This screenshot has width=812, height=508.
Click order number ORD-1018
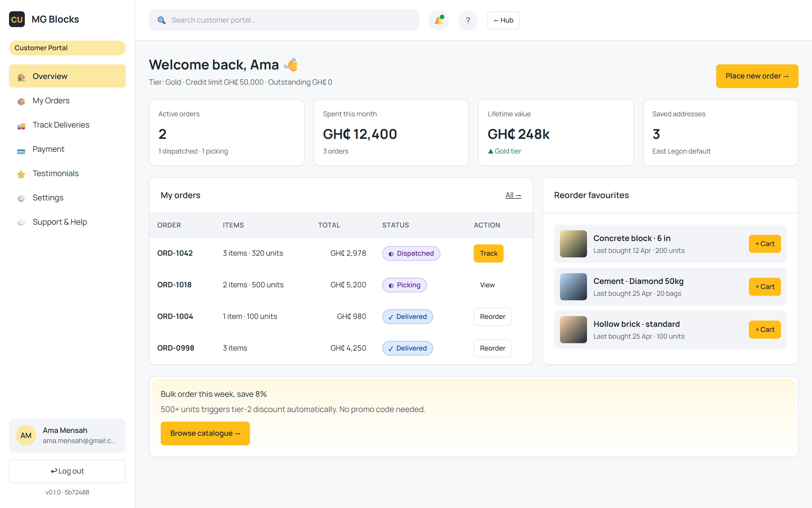174,284
